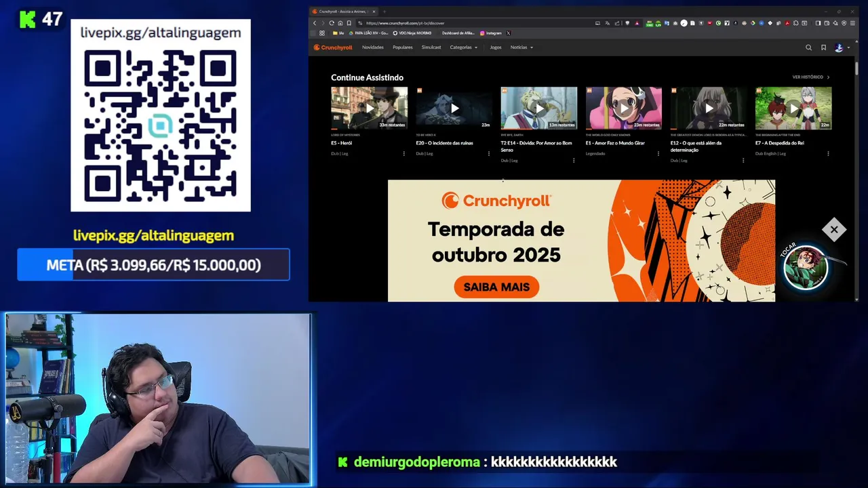Click the title E5 - Herói

click(x=341, y=143)
